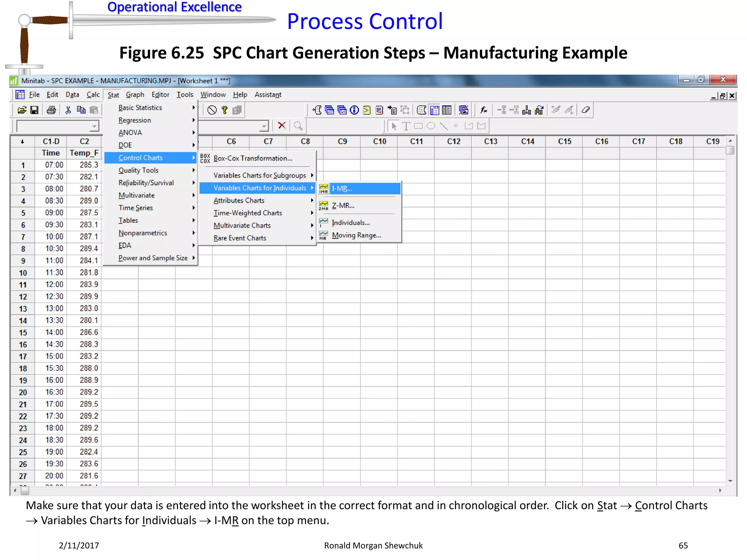This screenshot has height=560, width=747.
Task: Click the cell containing 289.9
Action: click(84, 297)
